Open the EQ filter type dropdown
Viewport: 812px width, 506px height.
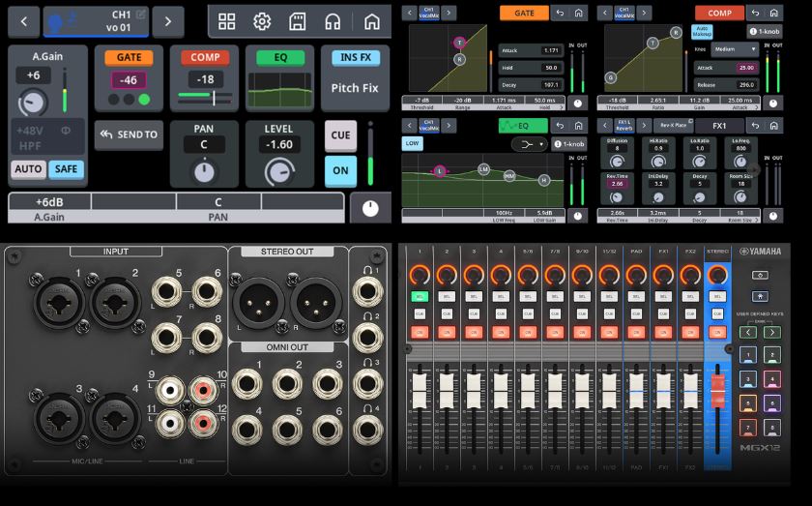point(530,143)
